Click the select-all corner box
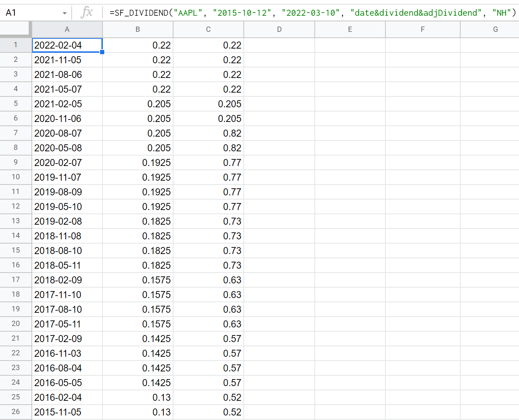Image resolution: width=519 pixels, height=420 pixels. (x=16, y=29)
